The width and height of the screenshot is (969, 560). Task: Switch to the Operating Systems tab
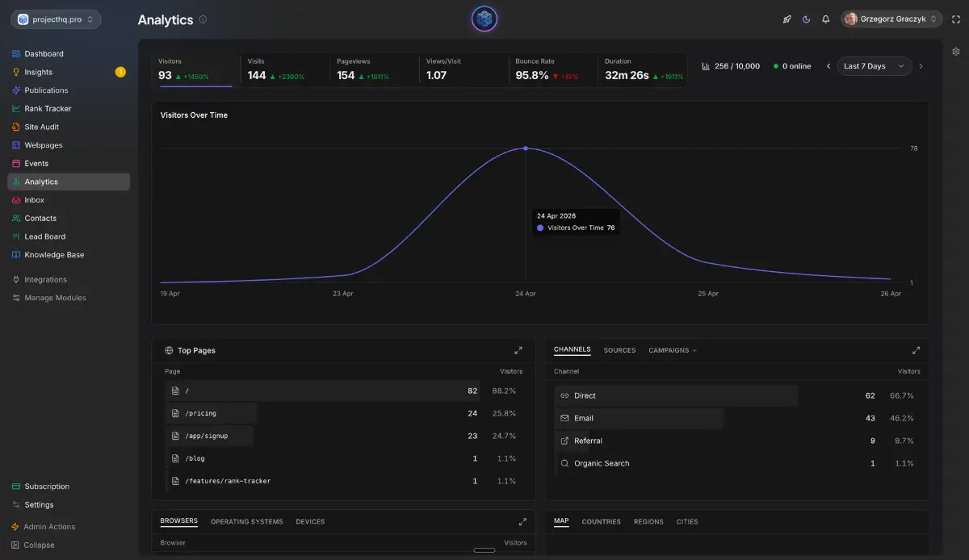pyautogui.click(x=246, y=522)
